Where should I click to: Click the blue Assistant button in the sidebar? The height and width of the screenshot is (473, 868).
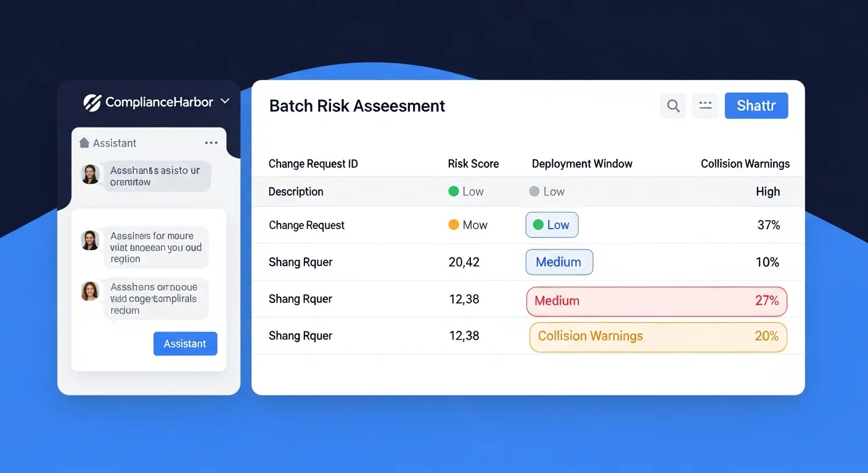pos(185,344)
